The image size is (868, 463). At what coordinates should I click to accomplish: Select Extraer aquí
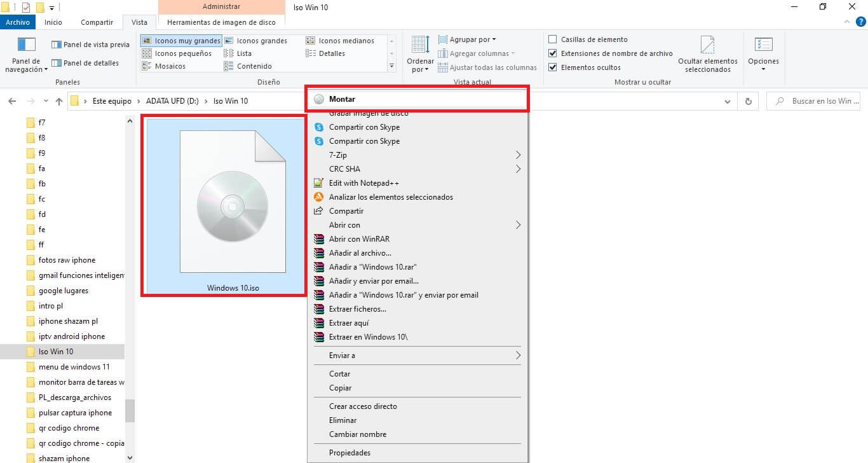tap(417, 323)
